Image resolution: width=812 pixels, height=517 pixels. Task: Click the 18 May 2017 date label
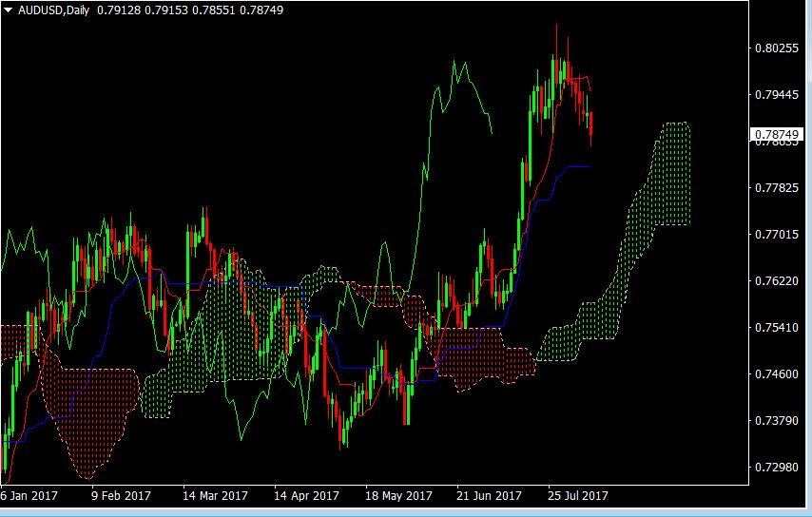click(x=398, y=496)
